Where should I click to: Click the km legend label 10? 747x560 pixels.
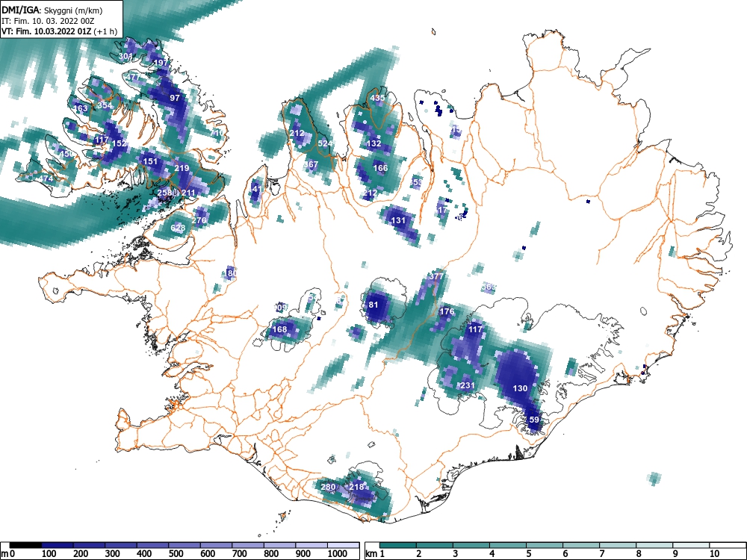point(714,554)
